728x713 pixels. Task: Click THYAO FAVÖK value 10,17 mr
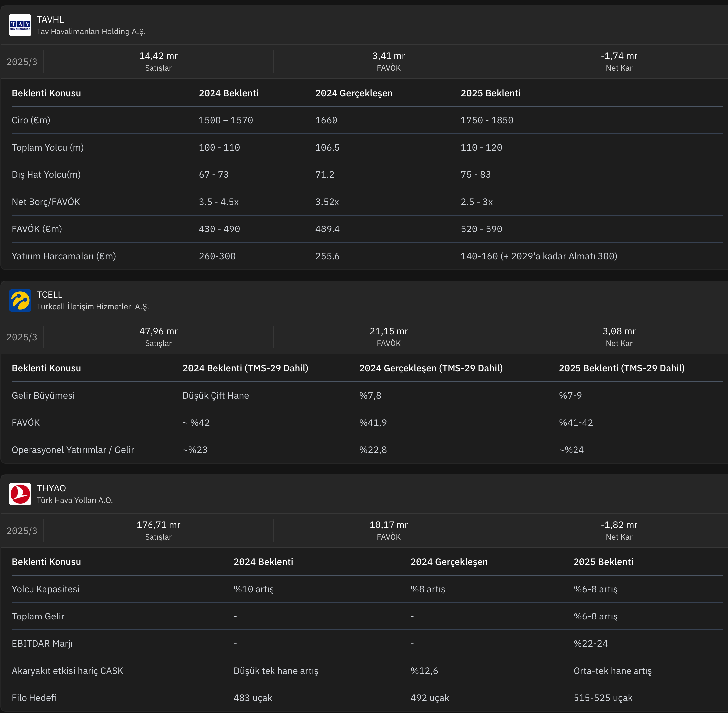tap(389, 525)
